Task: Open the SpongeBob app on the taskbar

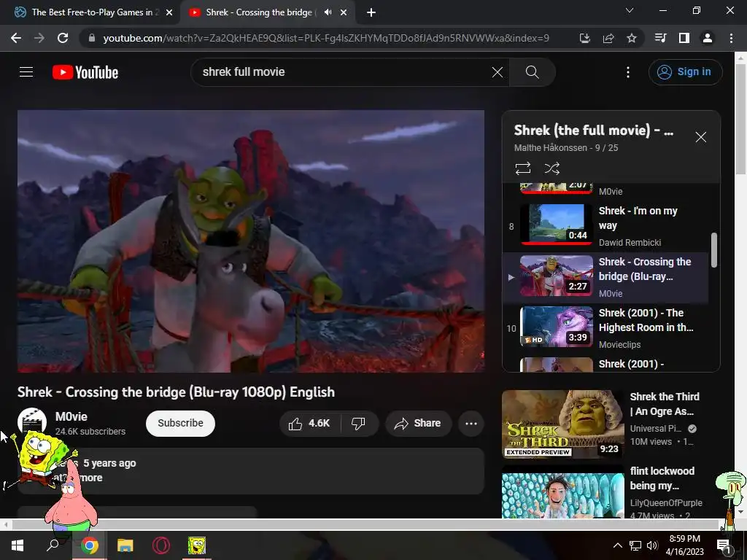Action: pos(197,545)
